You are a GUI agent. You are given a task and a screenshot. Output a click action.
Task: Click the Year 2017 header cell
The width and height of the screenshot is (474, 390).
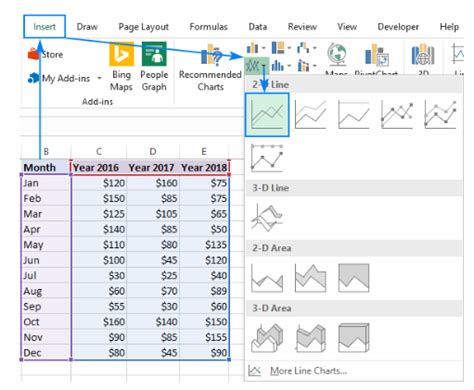(x=153, y=167)
